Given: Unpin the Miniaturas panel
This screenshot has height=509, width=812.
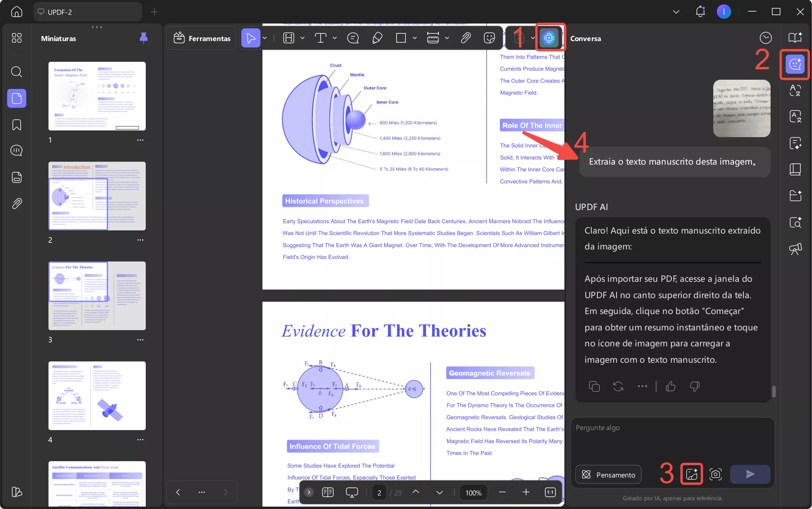Looking at the screenshot, I should pos(143,38).
